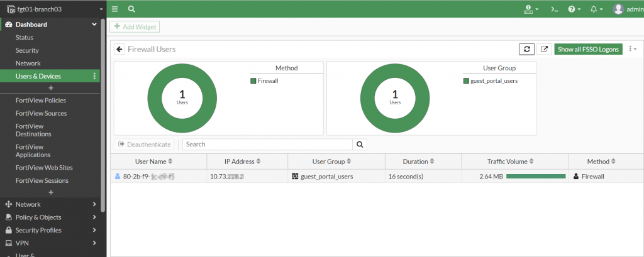Click the back arrow beside Firewall Users
Screen dimensions: 644x257
pyautogui.click(x=119, y=49)
